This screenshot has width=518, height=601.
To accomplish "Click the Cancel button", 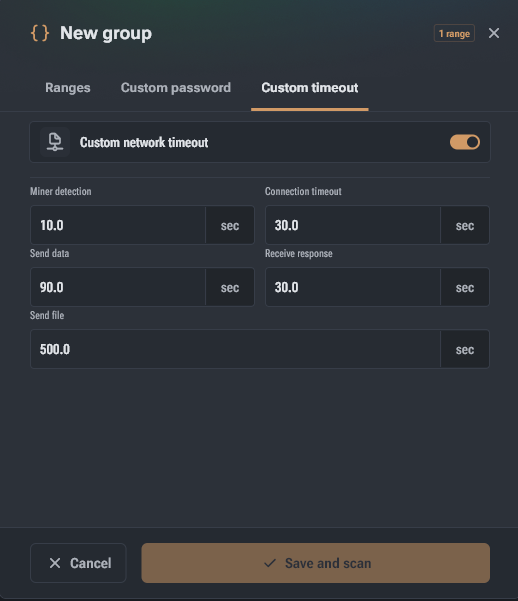I will (x=78, y=563).
